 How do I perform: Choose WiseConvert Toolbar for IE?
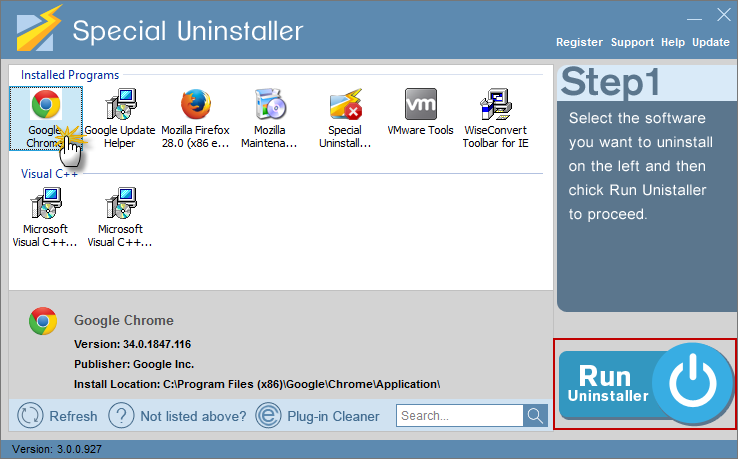coord(495,115)
